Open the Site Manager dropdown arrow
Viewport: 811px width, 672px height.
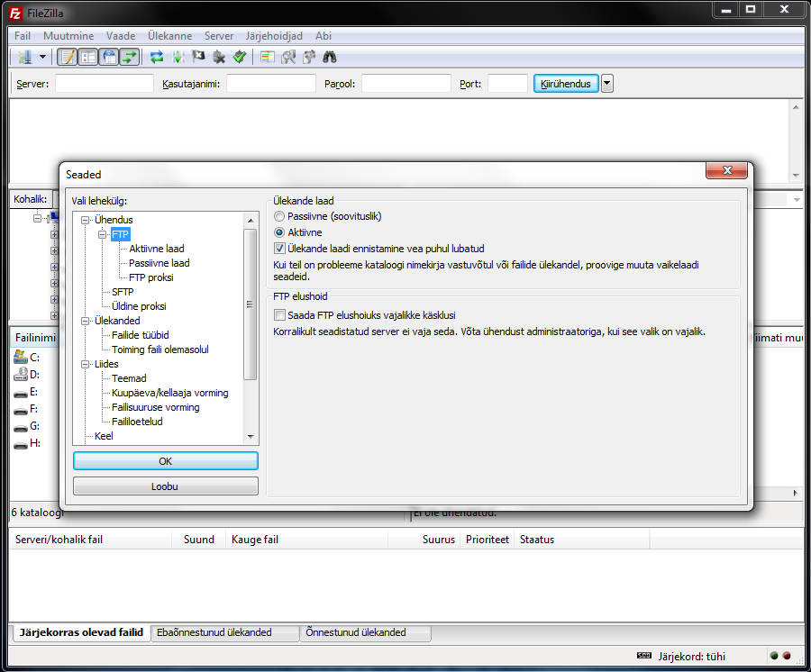pyautogui.click(x=43, y=57)
